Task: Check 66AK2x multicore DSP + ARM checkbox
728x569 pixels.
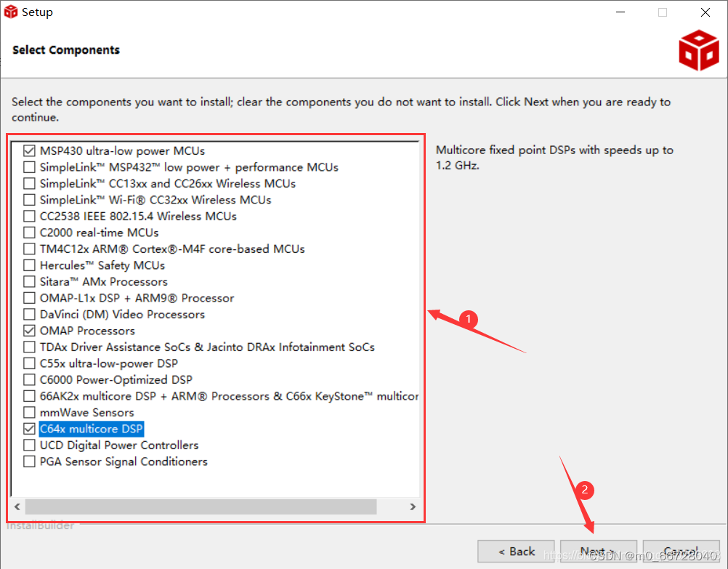Action: (x=29, y=396)
